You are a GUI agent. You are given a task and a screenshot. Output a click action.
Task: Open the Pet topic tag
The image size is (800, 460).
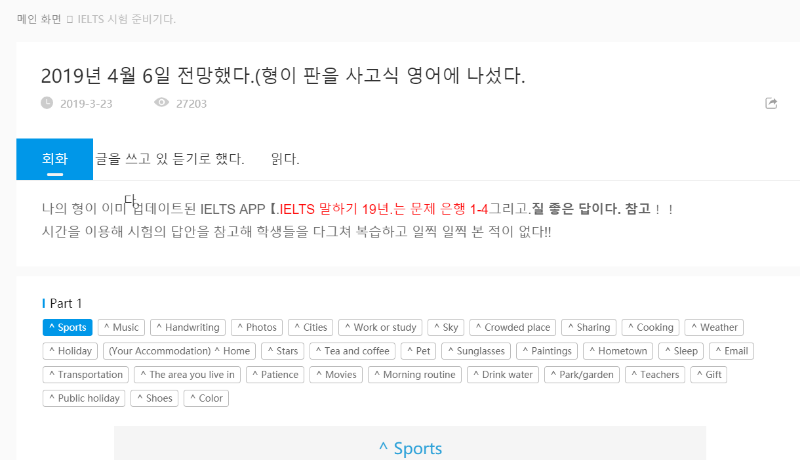click(418, 351)
